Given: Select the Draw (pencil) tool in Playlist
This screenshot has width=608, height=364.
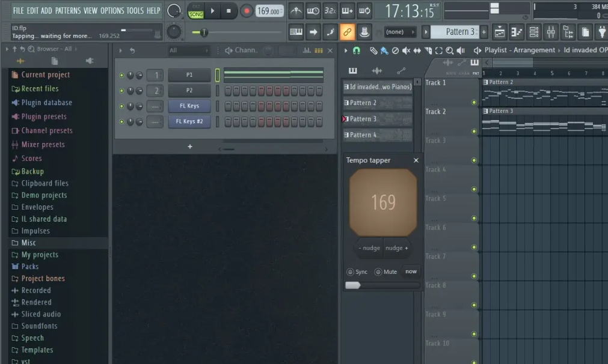Looking at the screenshot, I should [x=374, y=50].
